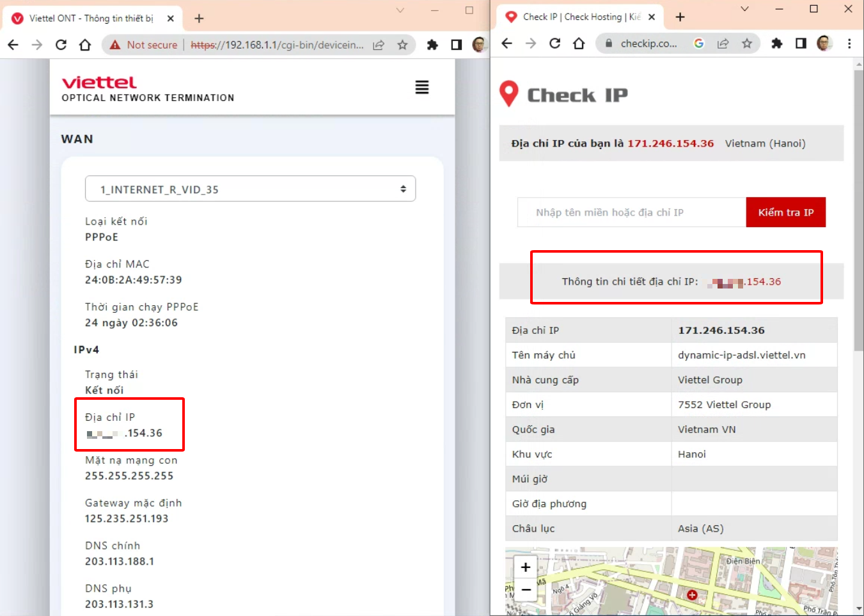Click the Asia (AS) cell
The image size is (864, 616).
[755, 528]
